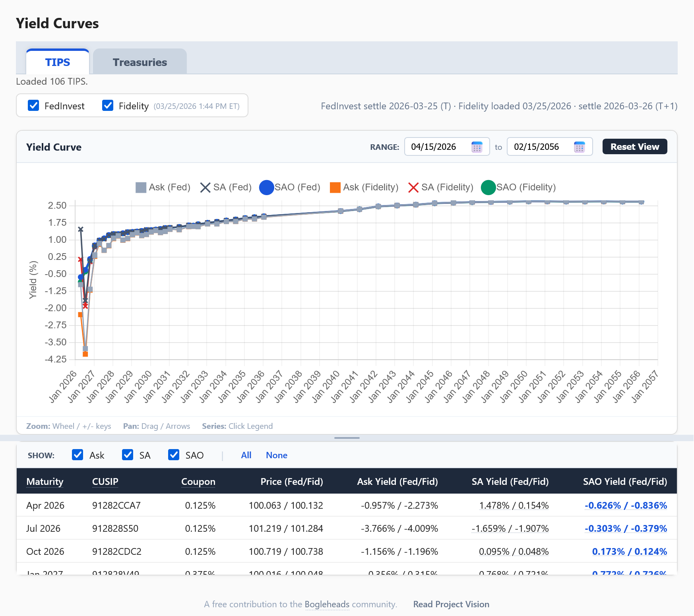Grab the chart/table splitter handle
This screenshot has width=694, height=616.
pos(347,438)
